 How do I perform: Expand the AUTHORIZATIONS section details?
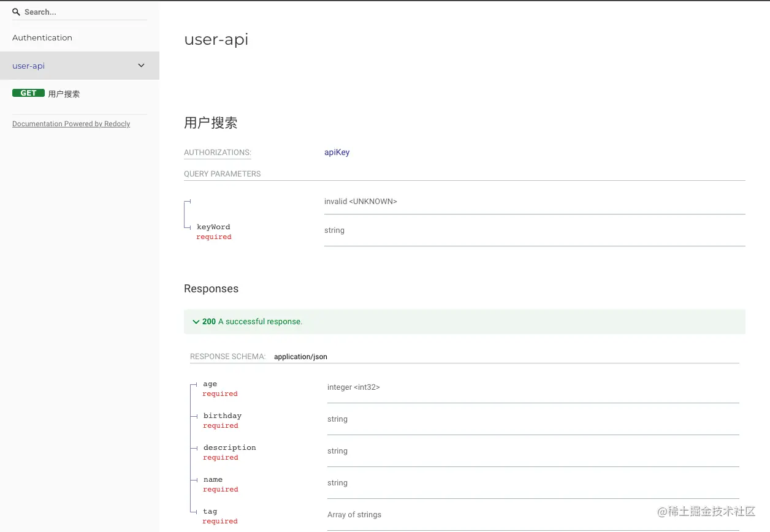pos(217,152)
